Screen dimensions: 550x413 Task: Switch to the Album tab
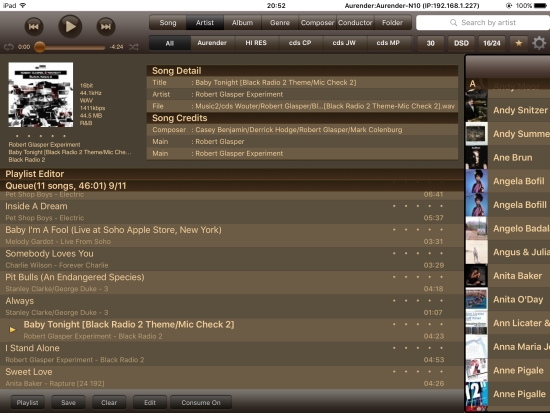click(242, 23)
